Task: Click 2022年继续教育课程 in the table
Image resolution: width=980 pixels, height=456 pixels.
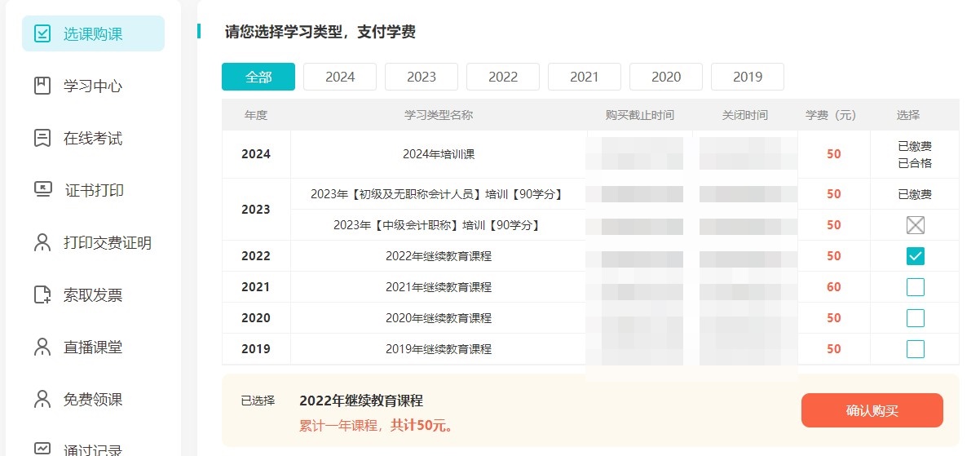Action: (x=439, y=256)
